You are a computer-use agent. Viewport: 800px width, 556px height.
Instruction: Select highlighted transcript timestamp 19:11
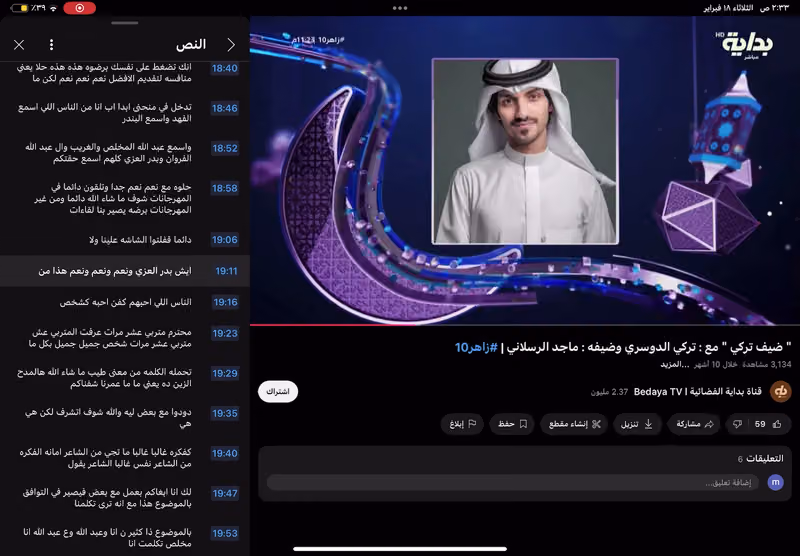pyautogui.click(x=226, y=271)
